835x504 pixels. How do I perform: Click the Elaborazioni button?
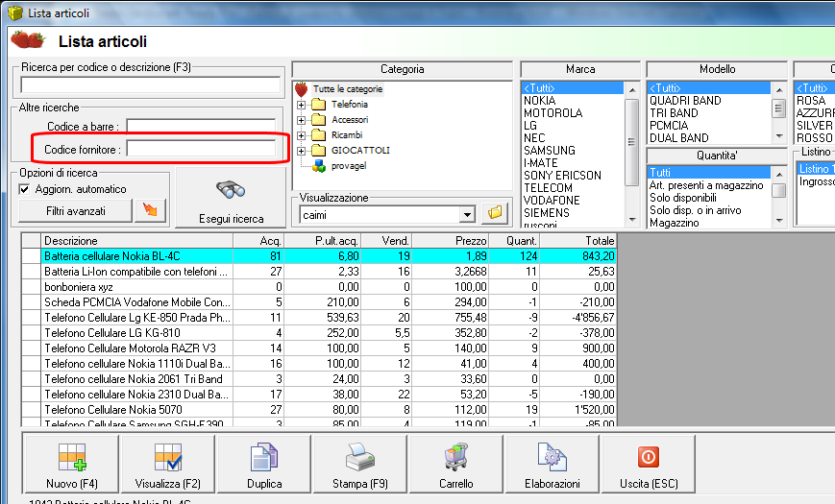tap(553, 464)
